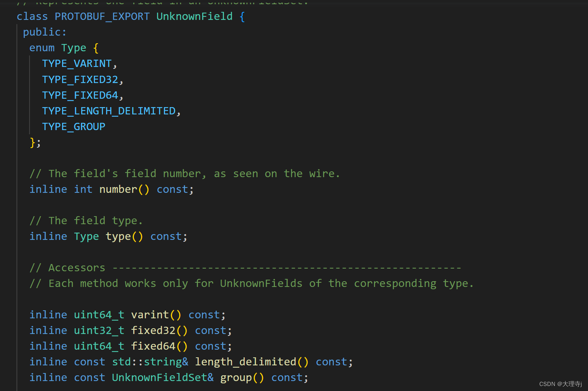The image size is (588, 391).
Task: Click the std::string& return type
Action: (150, 362)
